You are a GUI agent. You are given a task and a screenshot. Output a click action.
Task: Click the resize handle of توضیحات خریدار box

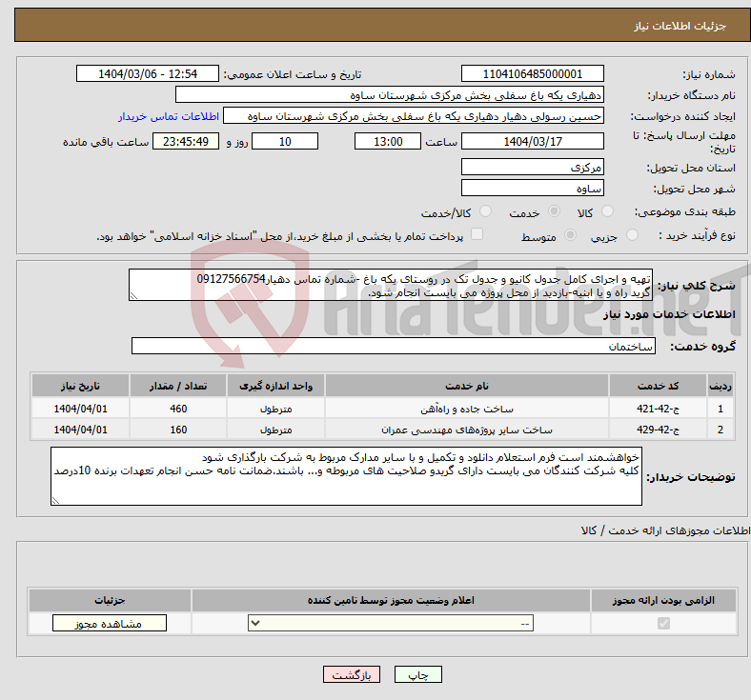pos(55,501)
